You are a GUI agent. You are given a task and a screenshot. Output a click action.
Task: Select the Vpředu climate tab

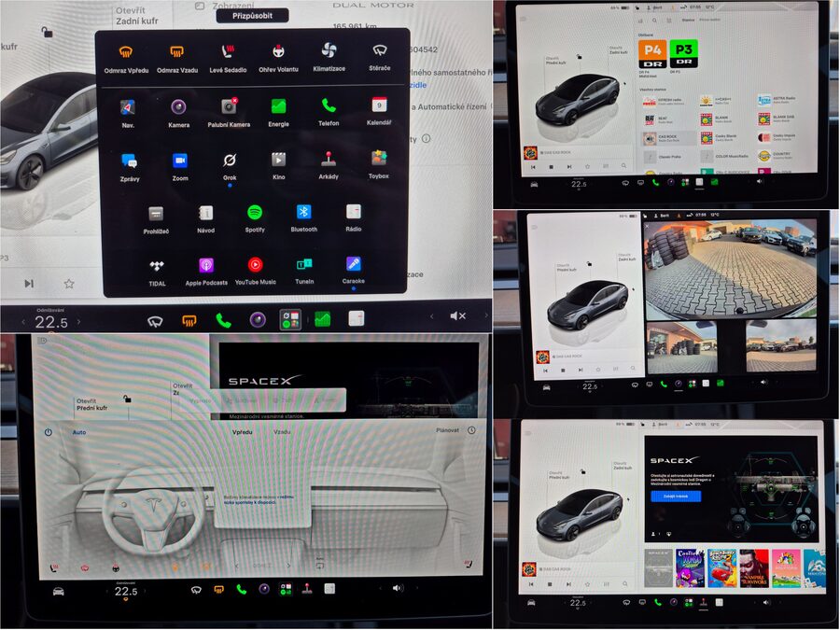click(242, 432)
